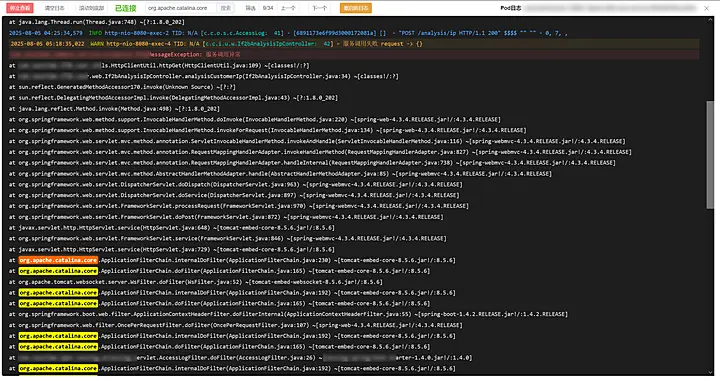Click the GeneratedMethodAccessor170.invoke stack line

click(122, 87)
